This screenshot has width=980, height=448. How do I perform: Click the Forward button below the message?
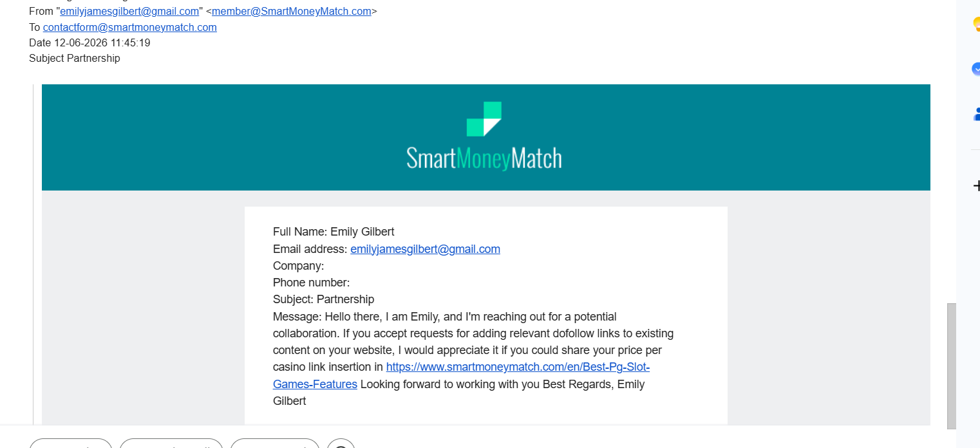tap(275, 443)
